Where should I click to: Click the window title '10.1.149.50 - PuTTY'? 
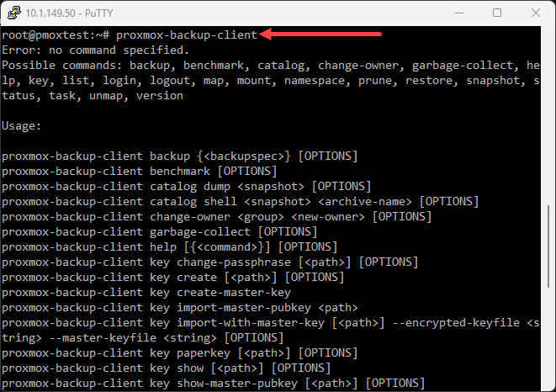[x=69, y=13]
